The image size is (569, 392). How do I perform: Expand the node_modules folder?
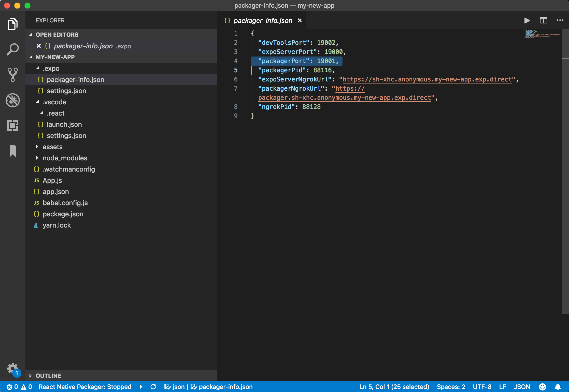pos(37,158)
